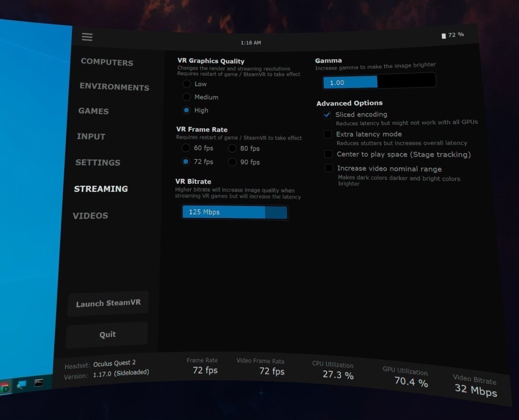Open the INPUT section
This screenshot has height=420, width=519.
[91, 136]
